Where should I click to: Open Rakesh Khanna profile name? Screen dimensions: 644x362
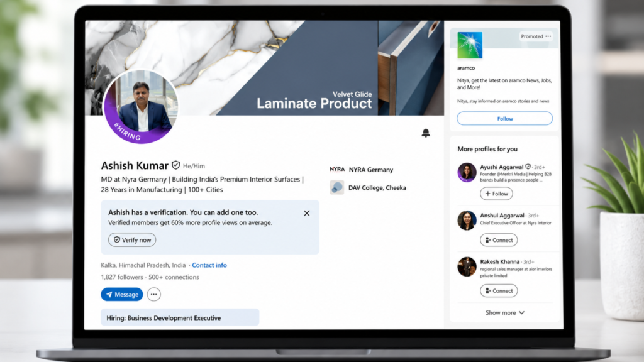[499, 261]
